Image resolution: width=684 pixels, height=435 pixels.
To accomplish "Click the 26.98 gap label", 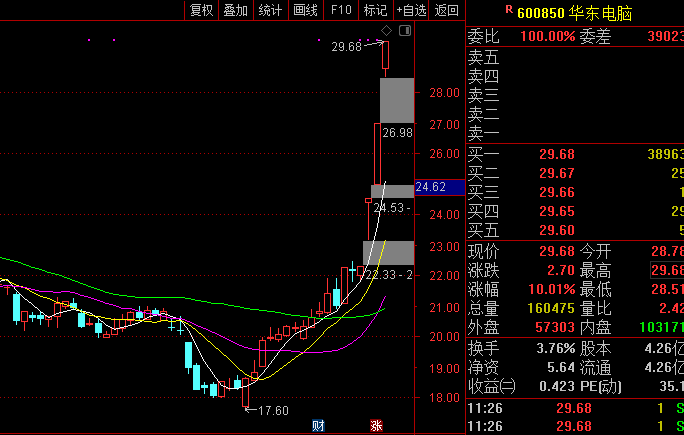I will click(x=397, y=133).
